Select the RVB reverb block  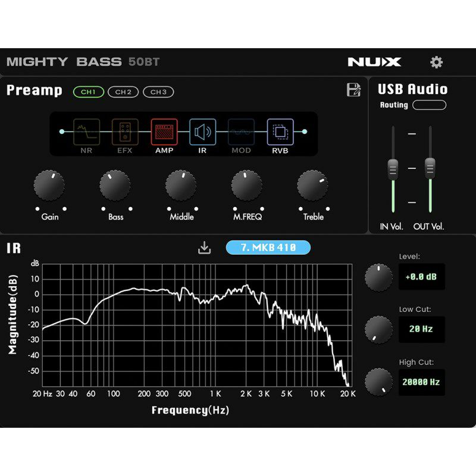click(x=280, y=132)
